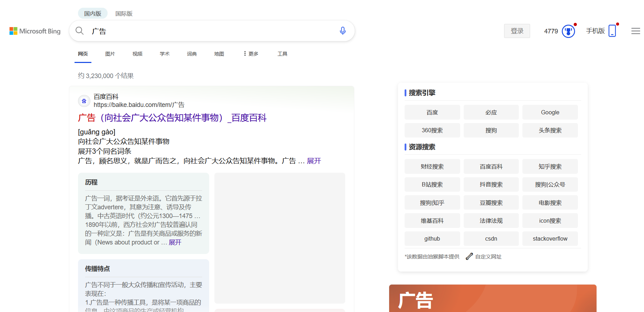Start voice search with microphone icon

pyautogui.click(x=343, y=31)
